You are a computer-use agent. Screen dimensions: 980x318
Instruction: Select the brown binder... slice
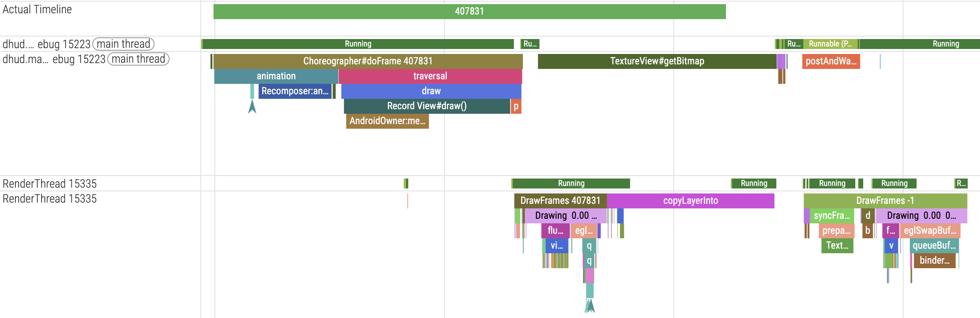click(934, 260)
